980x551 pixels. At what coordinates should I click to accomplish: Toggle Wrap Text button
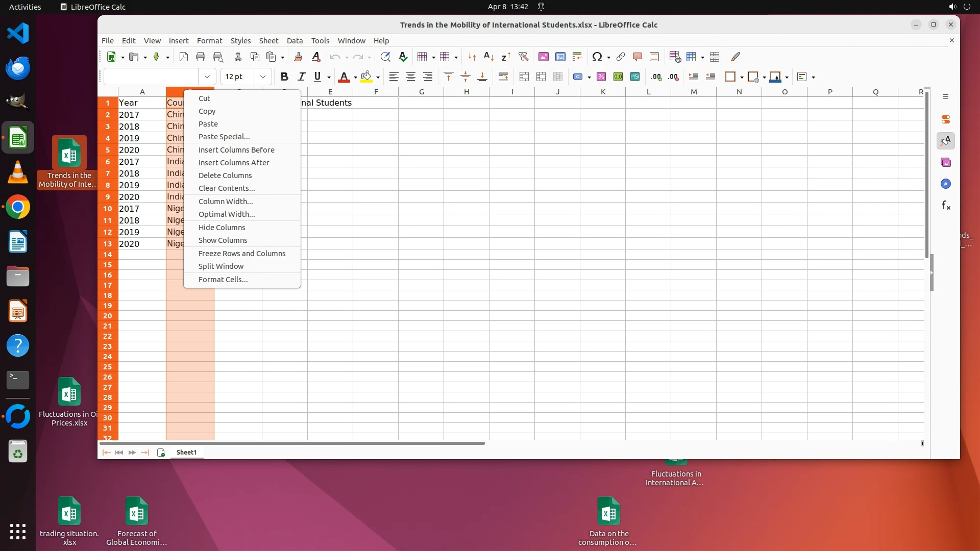(x=503, y=77)
